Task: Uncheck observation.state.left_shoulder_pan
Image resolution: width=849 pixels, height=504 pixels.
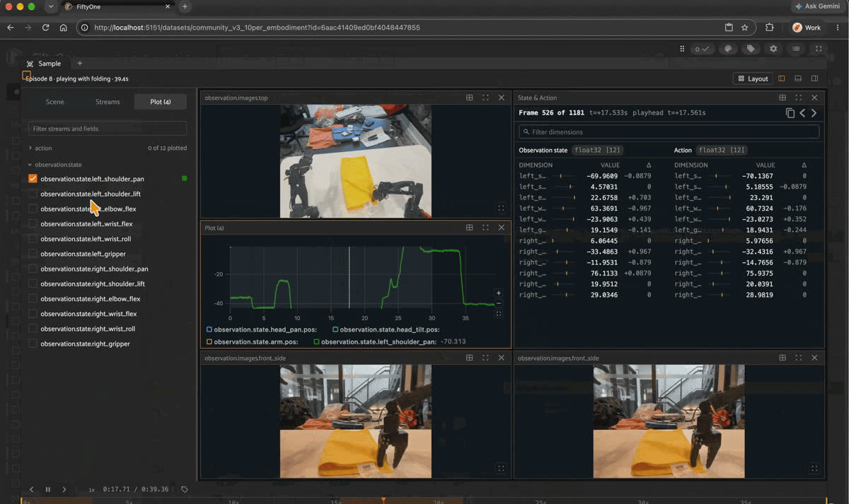Action: 33,179
